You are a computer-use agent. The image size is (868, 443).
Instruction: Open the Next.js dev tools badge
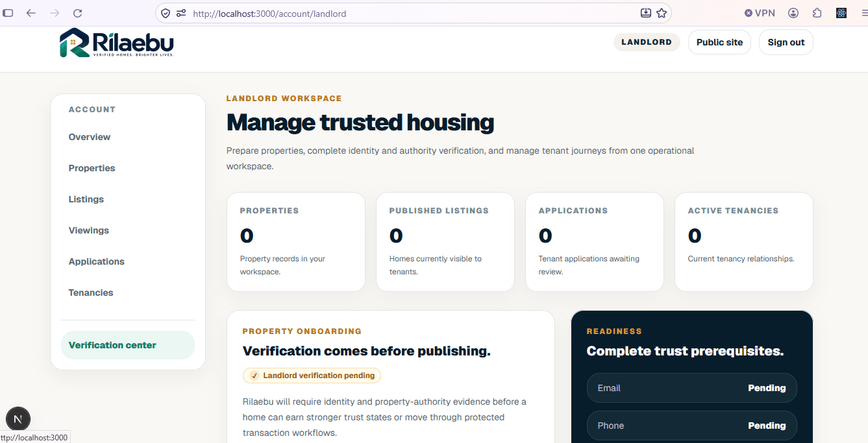coord(18,420)
